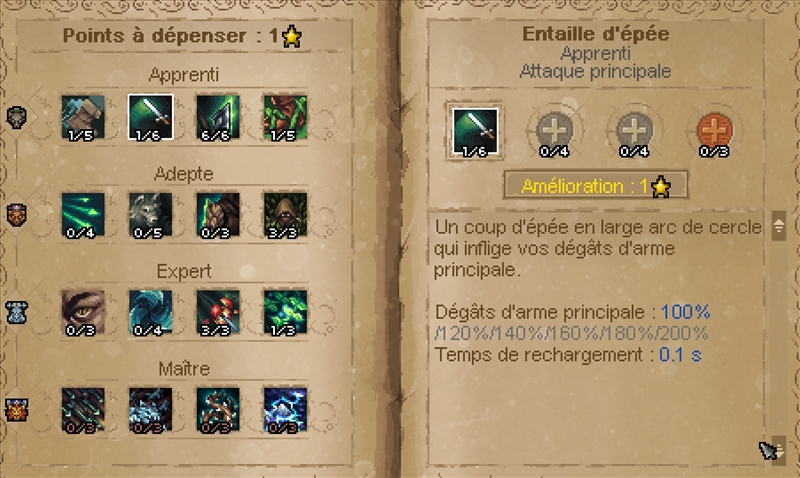800x478 pixels.
Task: Select the Entaille d'épée sword skill in Apprenti
Action: point(151,117)
